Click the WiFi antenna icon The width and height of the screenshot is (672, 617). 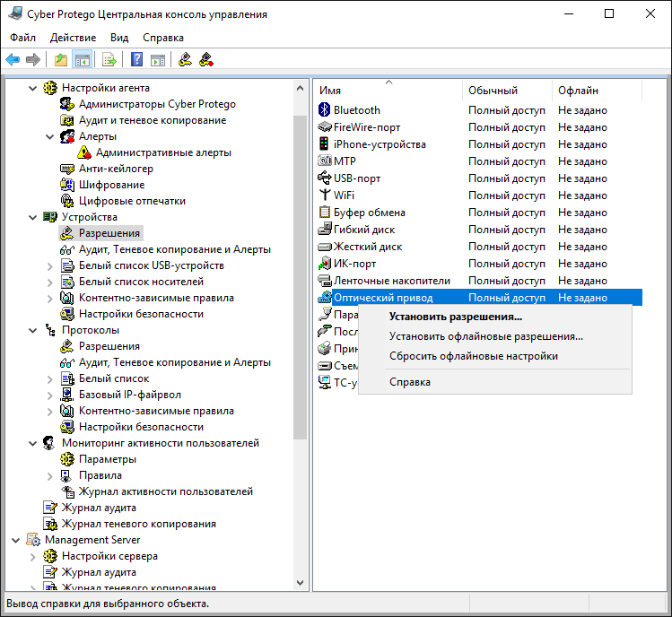click(x=325, y=196)
